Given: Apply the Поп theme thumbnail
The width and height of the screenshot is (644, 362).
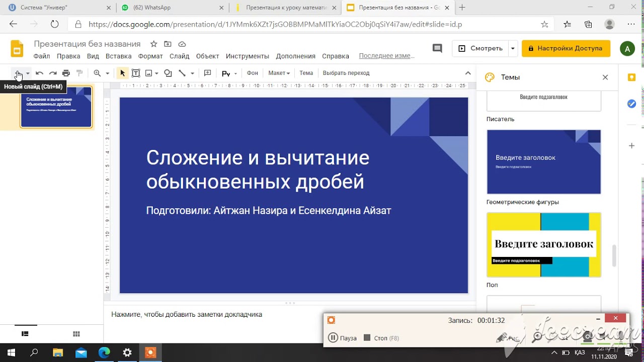Looking at the screenshot, I should point(544,245).
